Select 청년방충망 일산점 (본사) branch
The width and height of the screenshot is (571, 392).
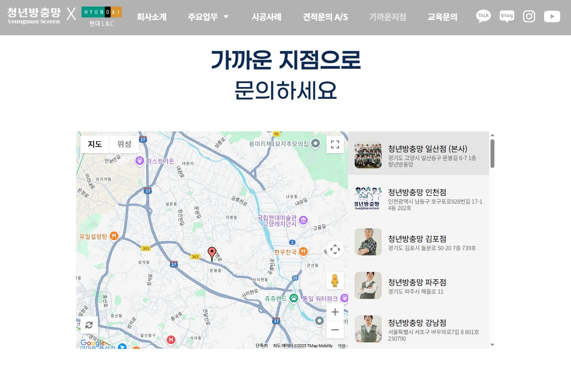419,153
